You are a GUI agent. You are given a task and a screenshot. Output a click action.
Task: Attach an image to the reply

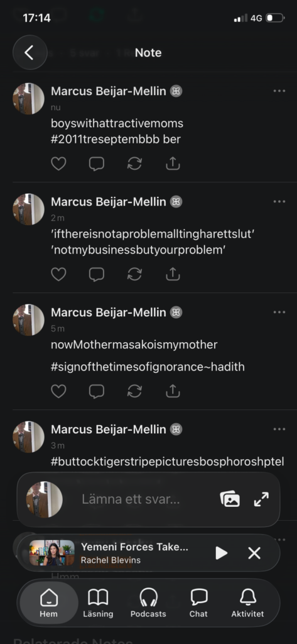click(230, 499)
